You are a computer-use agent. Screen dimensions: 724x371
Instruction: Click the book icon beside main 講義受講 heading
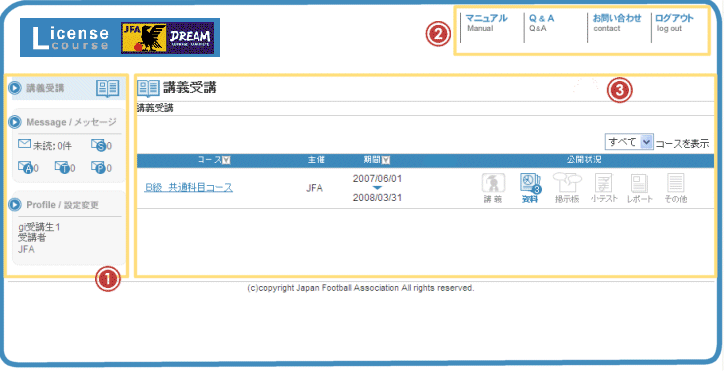click(148, 88)
